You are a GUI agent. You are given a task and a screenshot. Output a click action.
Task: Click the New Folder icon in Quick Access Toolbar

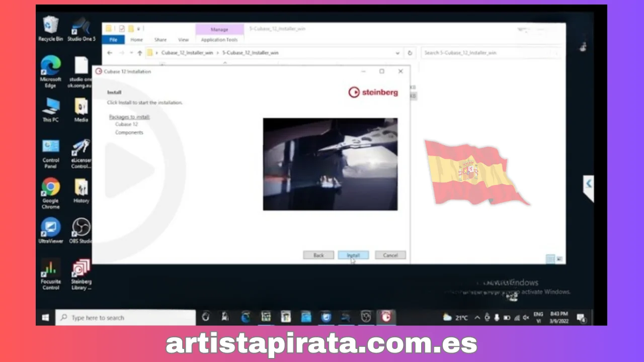[131, 29]
